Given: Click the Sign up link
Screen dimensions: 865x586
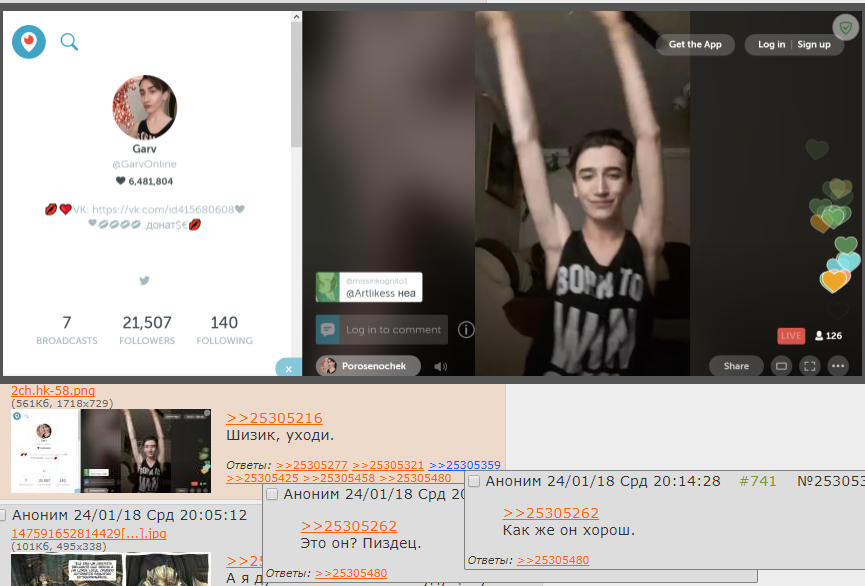Looking at the screenshot, I should tap(813, 45).
